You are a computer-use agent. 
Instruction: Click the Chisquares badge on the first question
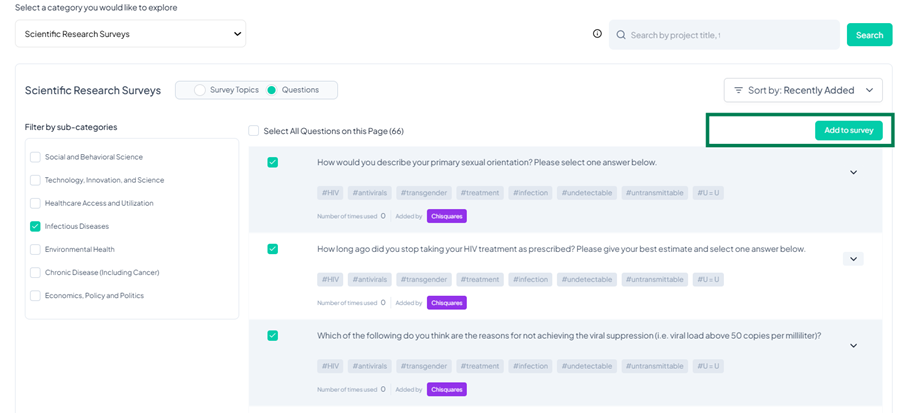point(446,215)
